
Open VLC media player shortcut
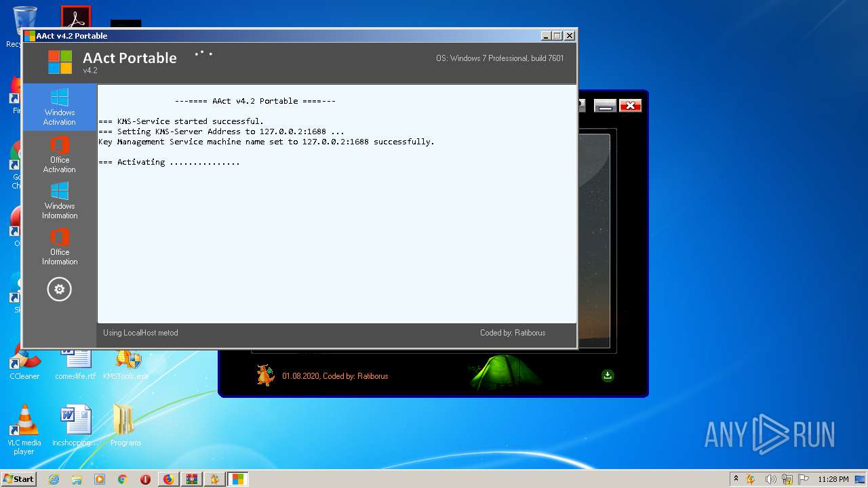(24, 430)
